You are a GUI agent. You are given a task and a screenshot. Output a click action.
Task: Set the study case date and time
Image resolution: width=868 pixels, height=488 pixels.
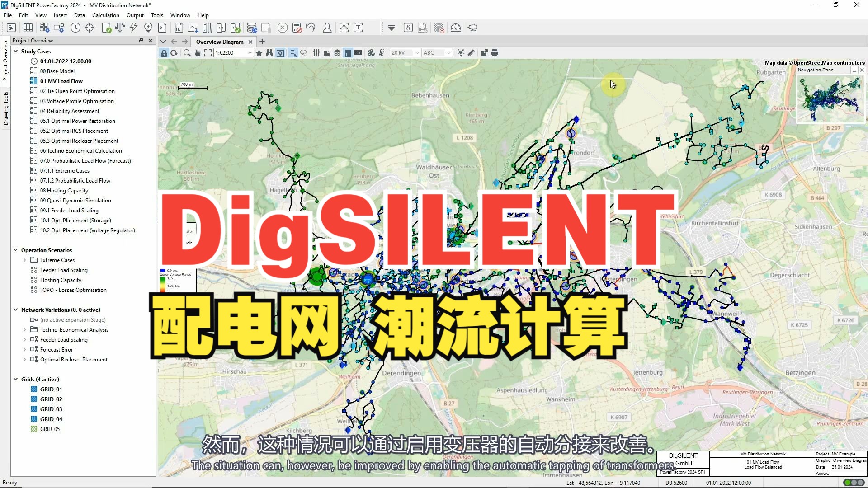75,28
